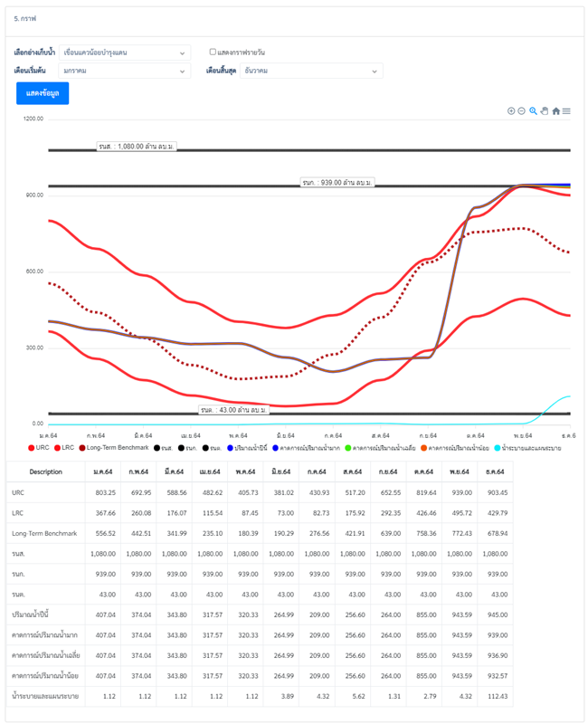The height and width of the screenshot is (724, 588).
Task: Click the zoom out chart icon
Action: tap(522, 111)
